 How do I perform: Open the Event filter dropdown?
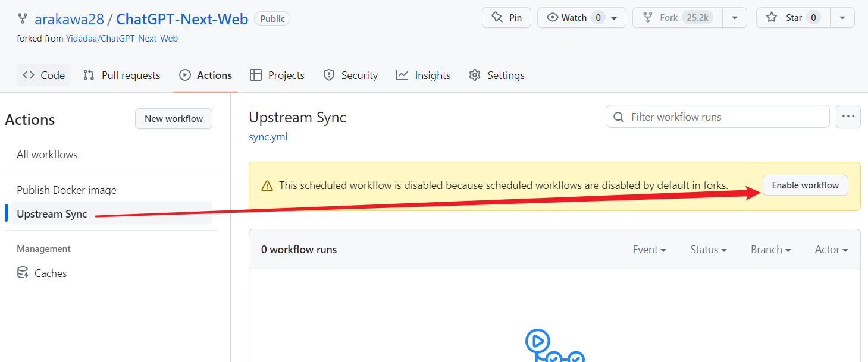coord(649,250)
